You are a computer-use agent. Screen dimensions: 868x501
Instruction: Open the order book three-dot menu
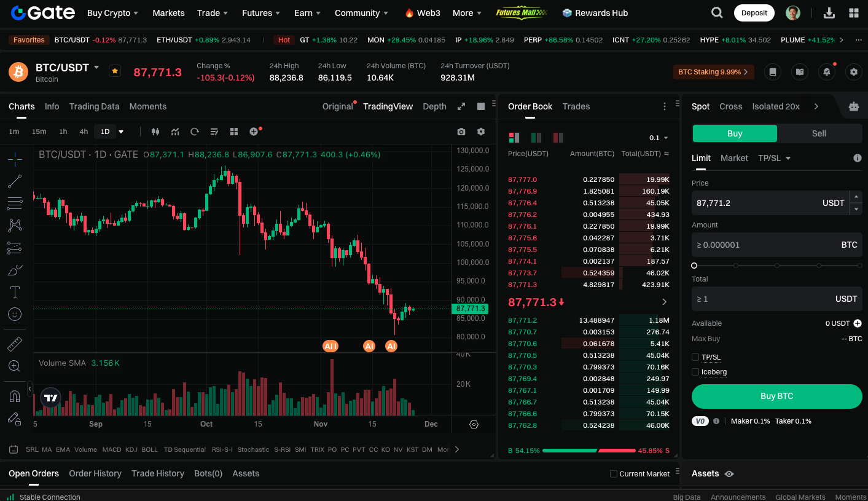[x=665, y=106]
